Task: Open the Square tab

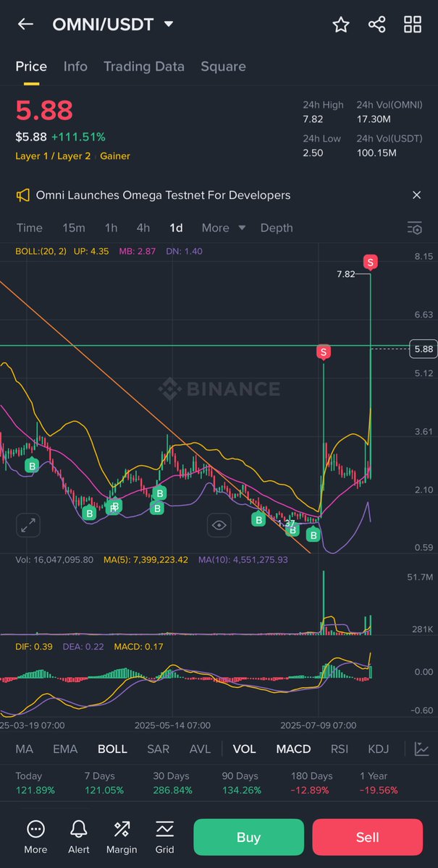Action: (x=223, y=67)
